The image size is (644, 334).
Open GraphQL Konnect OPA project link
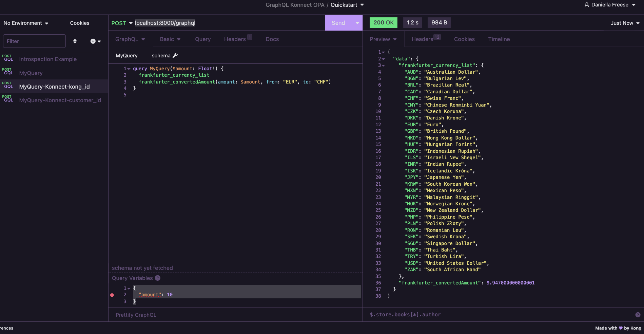pos(295,5)
